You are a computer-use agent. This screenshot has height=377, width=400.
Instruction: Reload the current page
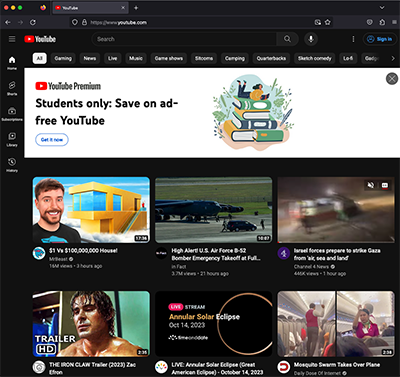tap(33, 22)
